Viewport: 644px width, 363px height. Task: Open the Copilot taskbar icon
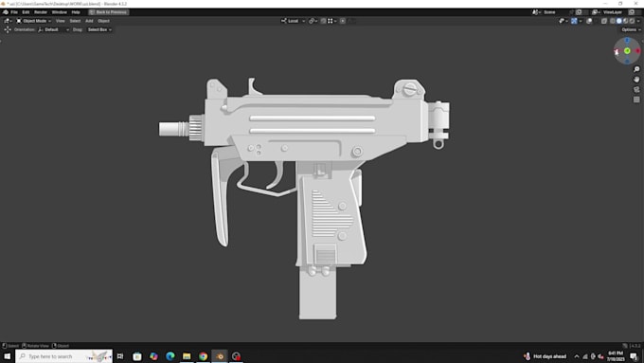pos(153,356)
